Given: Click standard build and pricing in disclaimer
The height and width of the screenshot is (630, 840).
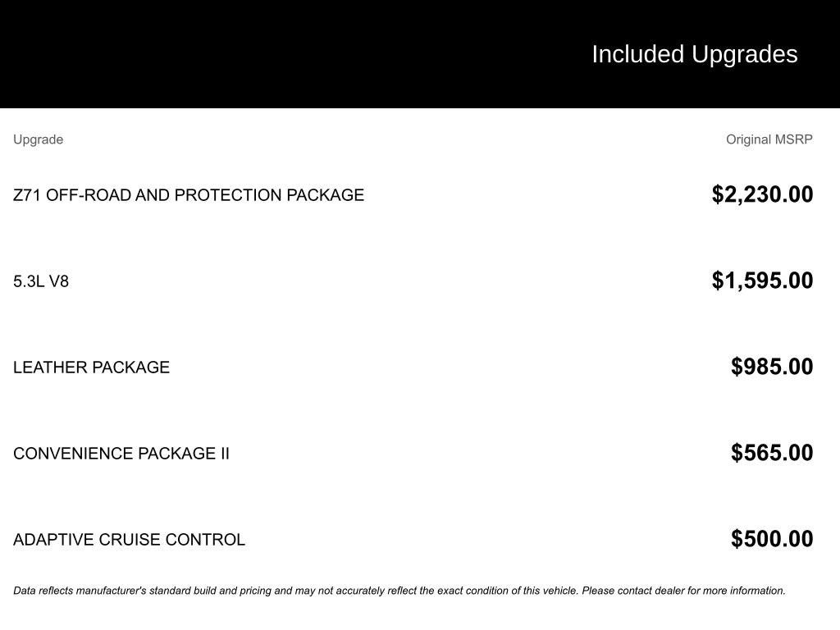Looking at the screenshot, I should point(210,591).
